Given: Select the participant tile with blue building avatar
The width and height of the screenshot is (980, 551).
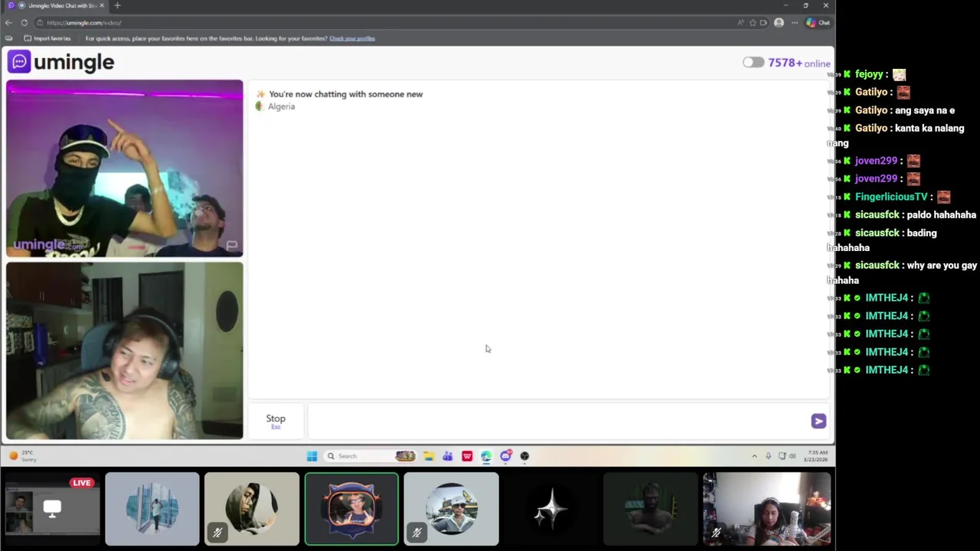Looking at the screenshot, I should [x=152, y=509].
